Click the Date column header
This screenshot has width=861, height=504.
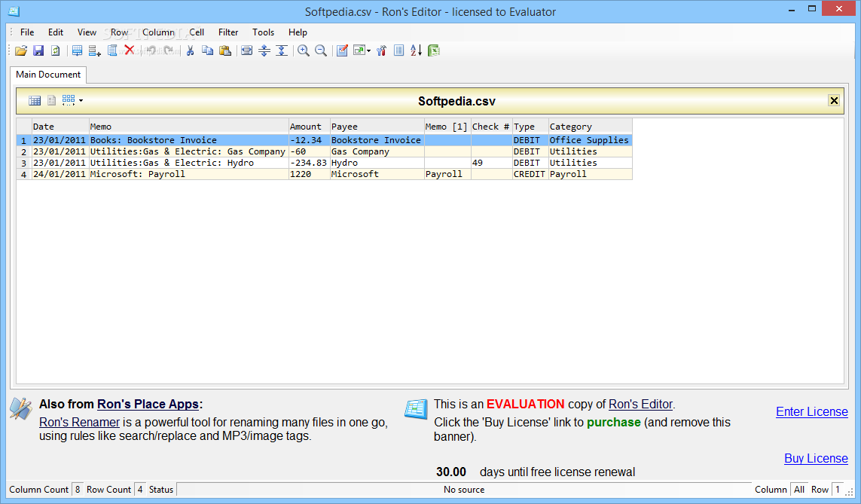click(60, 127)
